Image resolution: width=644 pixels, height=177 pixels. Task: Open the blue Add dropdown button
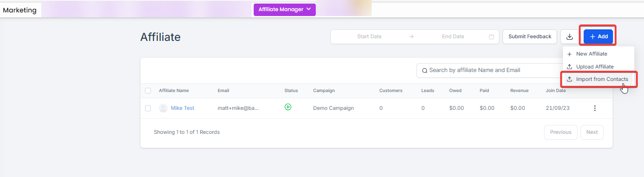click(598, 36)
